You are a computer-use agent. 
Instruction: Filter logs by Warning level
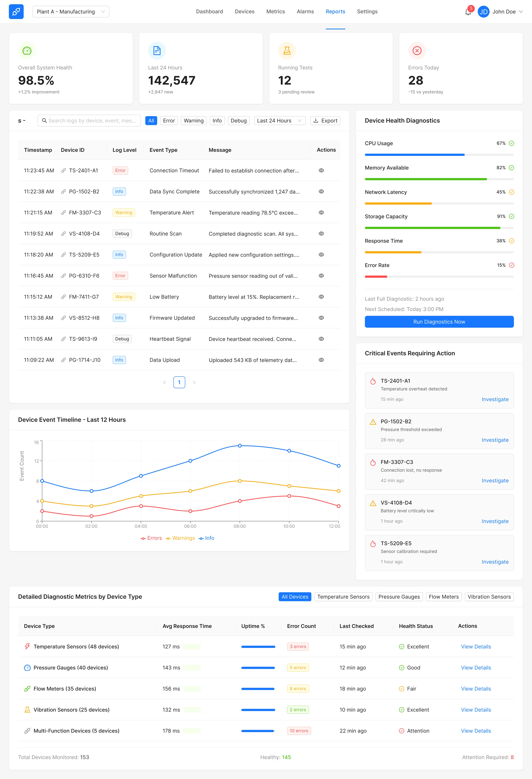(x=193, y=121)
